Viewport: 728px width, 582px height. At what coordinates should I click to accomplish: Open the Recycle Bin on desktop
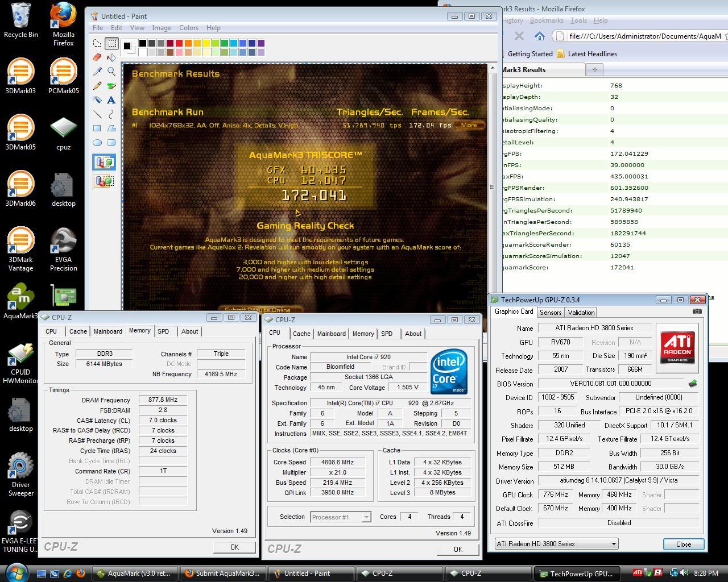click(20, 20)
